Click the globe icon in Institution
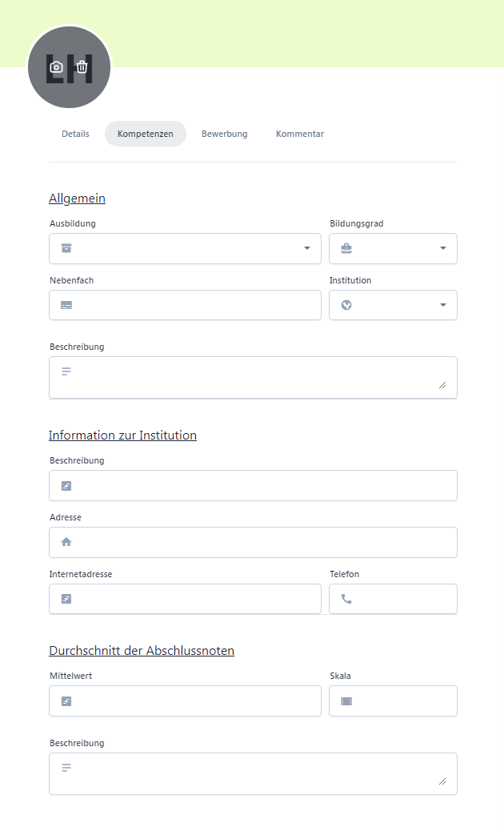 pyautogui.click(x=346, y=305)
